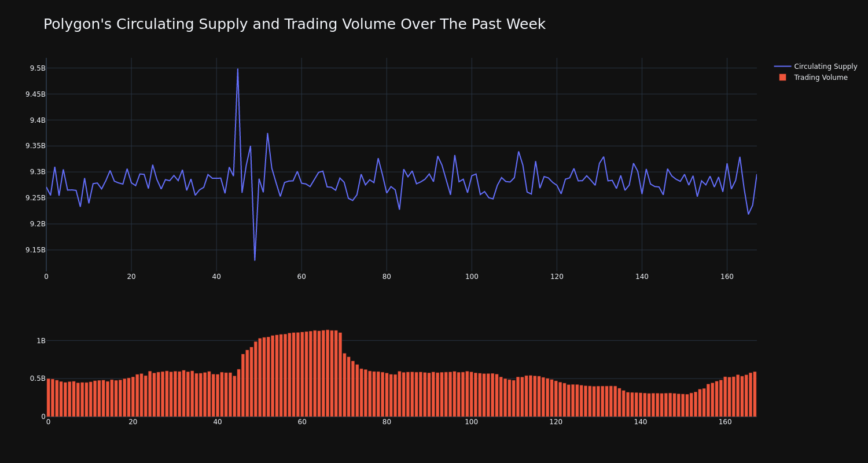The image size is (868, 463).
Task: Click the 9.5B y-axis label
Action: 38,68
